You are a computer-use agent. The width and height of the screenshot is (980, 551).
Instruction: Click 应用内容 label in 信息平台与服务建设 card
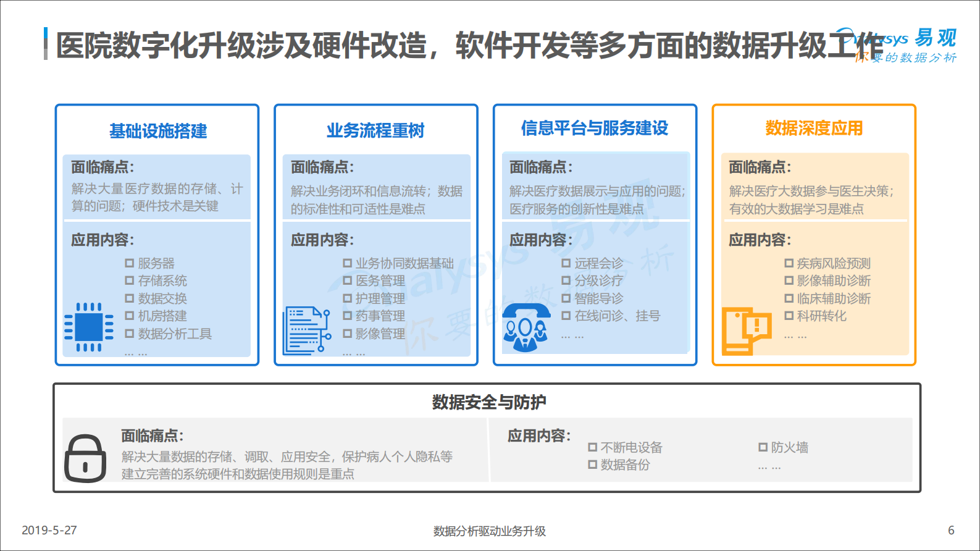[541, 240]
